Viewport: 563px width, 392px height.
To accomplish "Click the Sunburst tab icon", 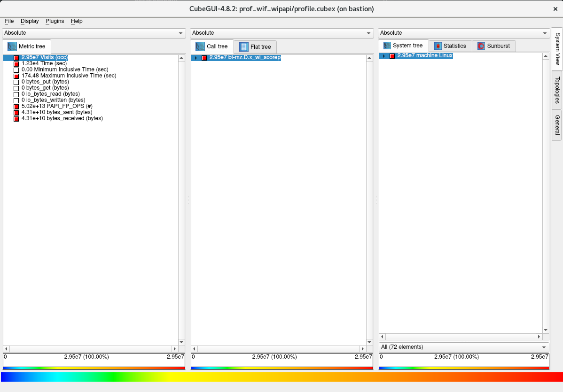I will [481, 46].
